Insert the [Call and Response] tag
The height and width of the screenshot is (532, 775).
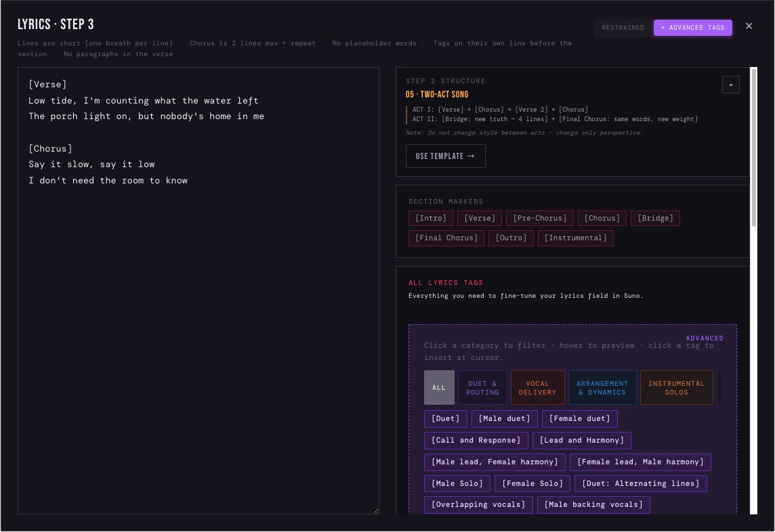click(x=476, y=441)
